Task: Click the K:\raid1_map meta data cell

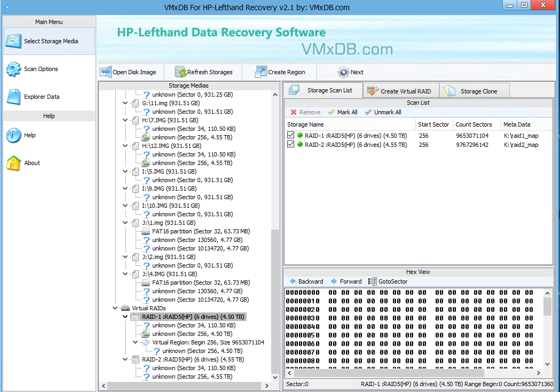Action: coord(520,136)
